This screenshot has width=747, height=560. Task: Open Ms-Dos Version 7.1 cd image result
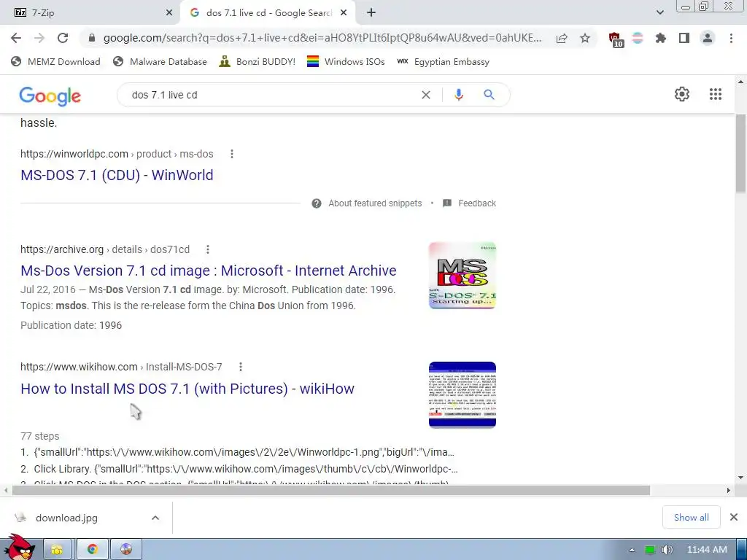point(208,271)
